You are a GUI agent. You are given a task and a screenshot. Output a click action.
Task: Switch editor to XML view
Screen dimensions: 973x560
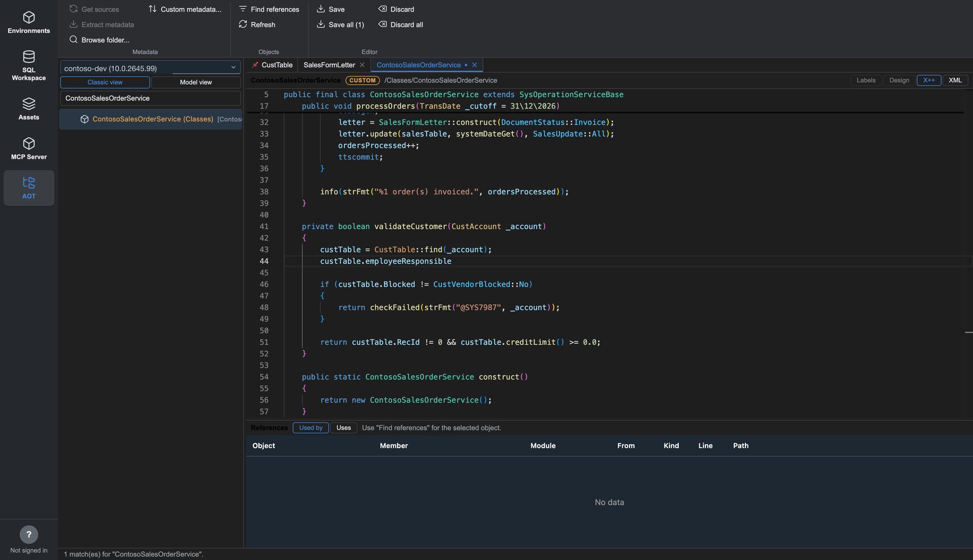pyautogui.click(x=955, y=80)
